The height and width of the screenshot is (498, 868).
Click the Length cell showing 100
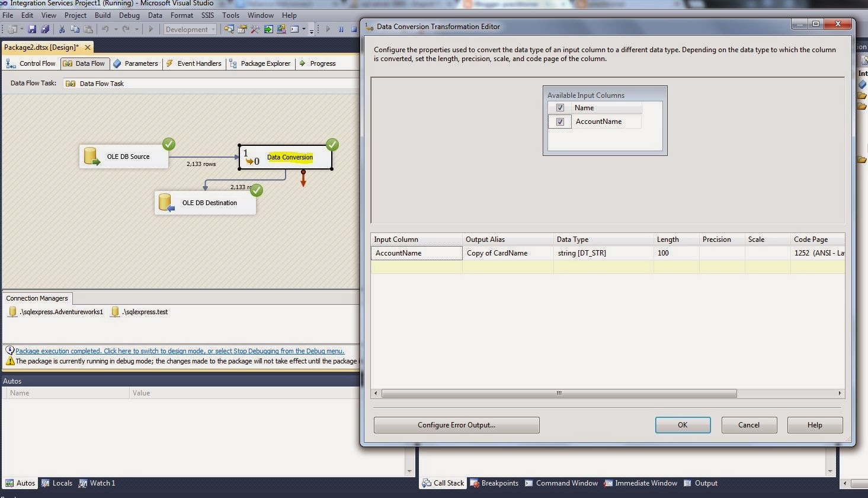tap(676, 253)
